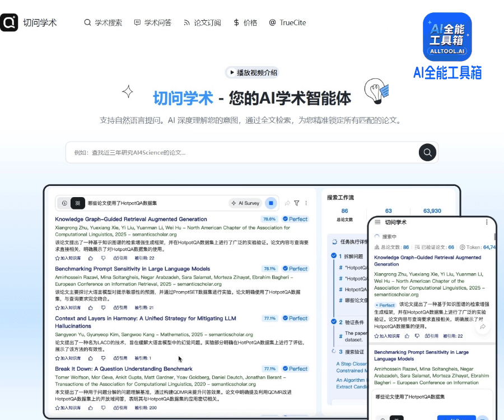Screen dimensions: 504x420
Task: Open 'Break It Down: A Question Understanding Benchmark'
Action: pyautogui.click(x=124, y=369)
